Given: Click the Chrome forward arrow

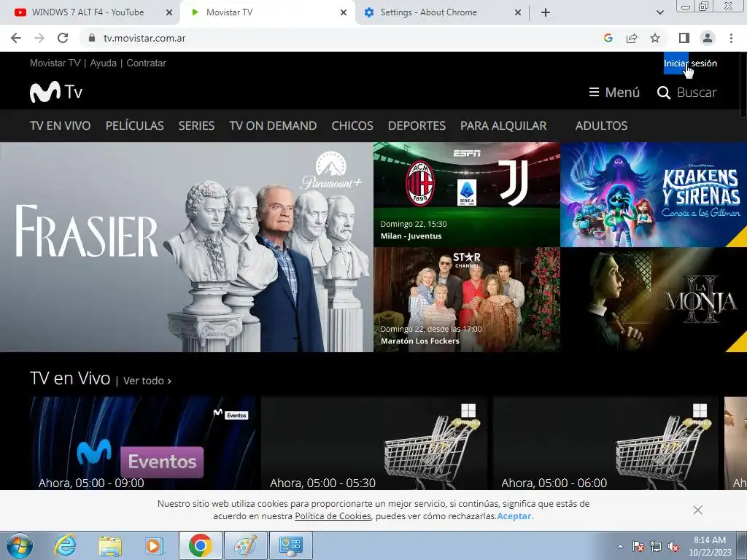Looking at the screenshot, I should point(39,38).
